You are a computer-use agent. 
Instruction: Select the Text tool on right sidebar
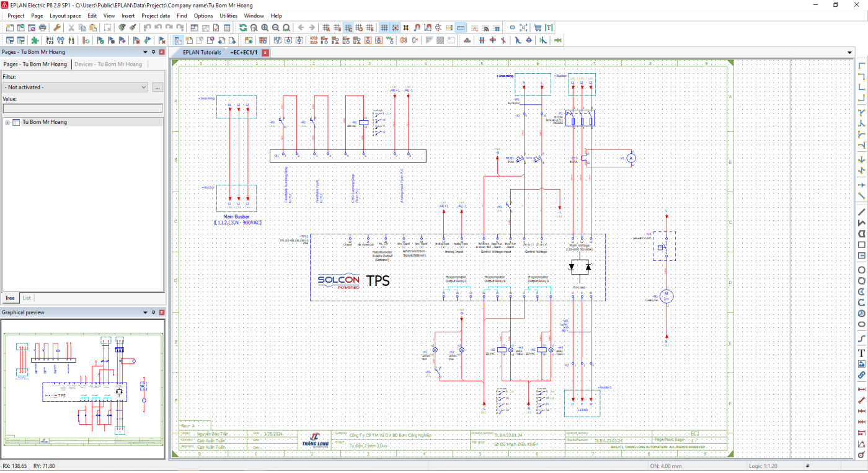[861, 353]
